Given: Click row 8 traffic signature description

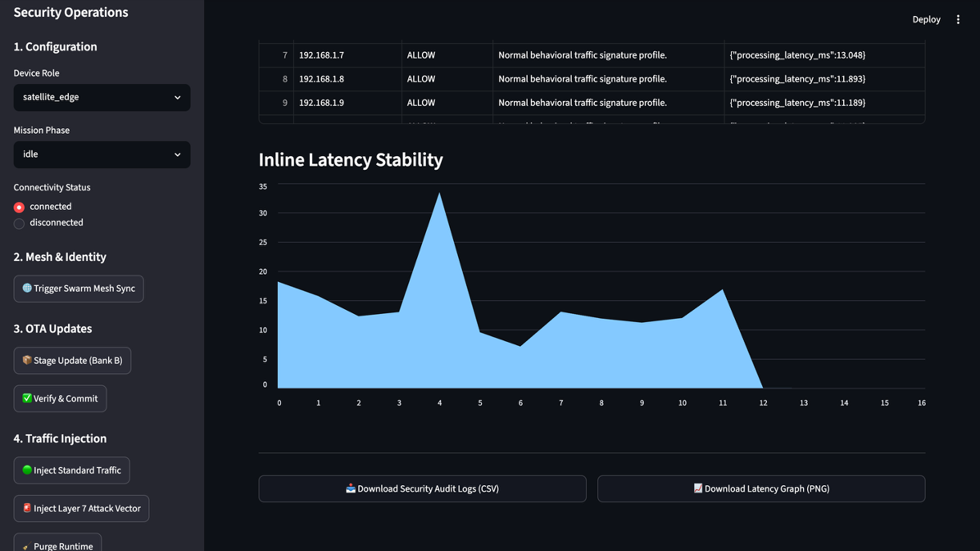Looking at the screenshot, I should [608, 78].
